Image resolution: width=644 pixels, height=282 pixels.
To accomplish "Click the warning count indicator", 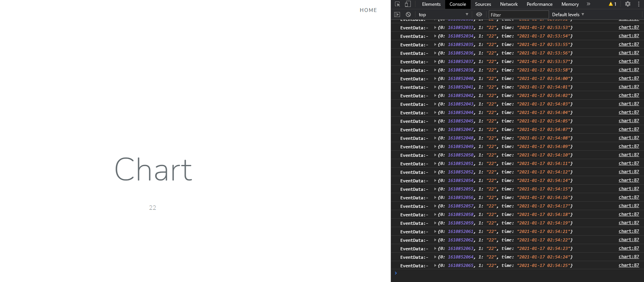I will pyautogui.click(x=612, y=4).
